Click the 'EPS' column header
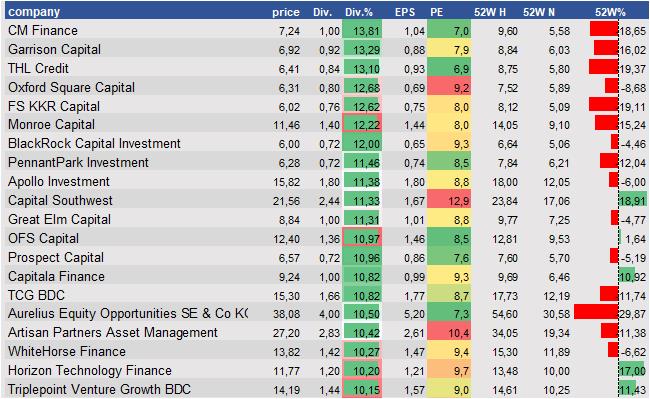Viewport: 650px width, 399px height. pyautogui.click(x=405, y=12)
